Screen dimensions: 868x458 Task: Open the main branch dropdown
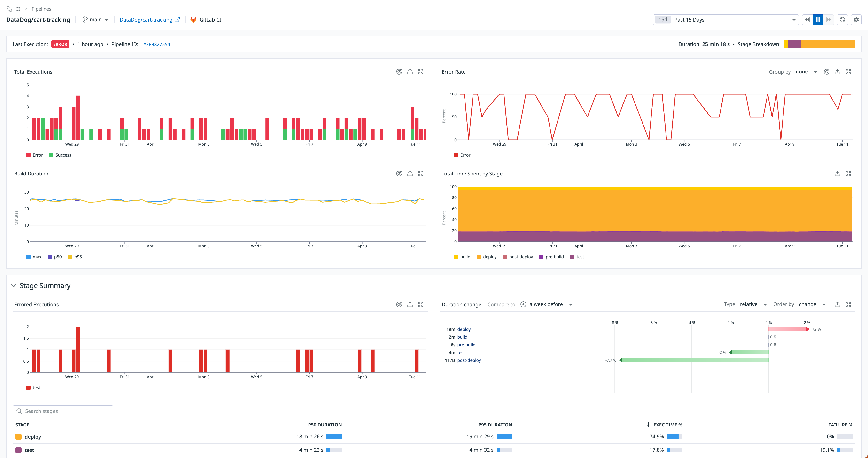[x=96, y=20]
